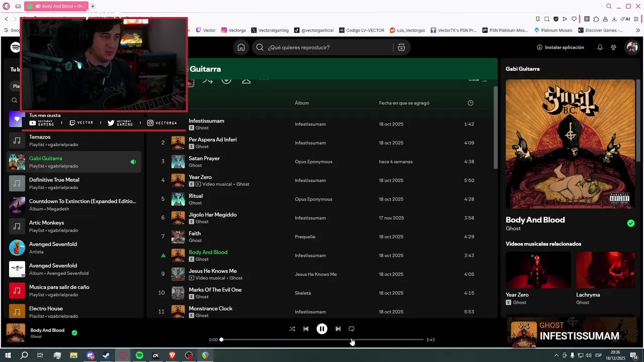This screenshot has height=362, width=644.
Task: Open Avenged Sevenfold artist in library
Action: click(74, 248)
